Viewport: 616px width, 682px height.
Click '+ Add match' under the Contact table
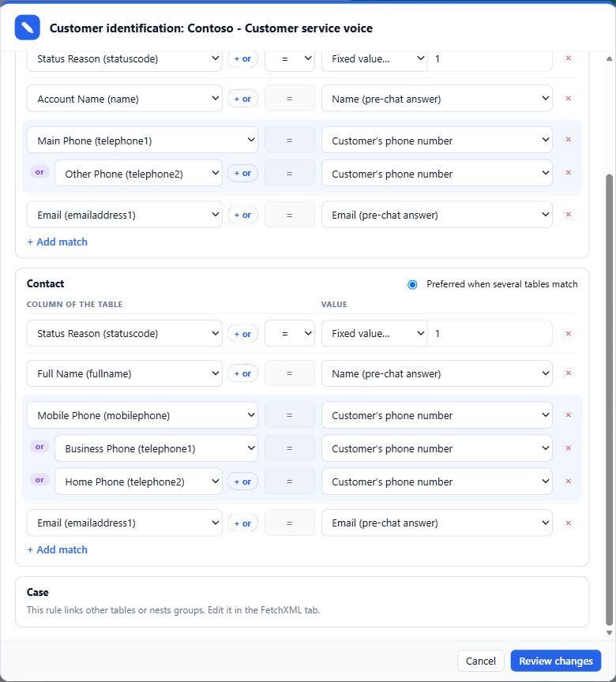(x=58, y=549)
